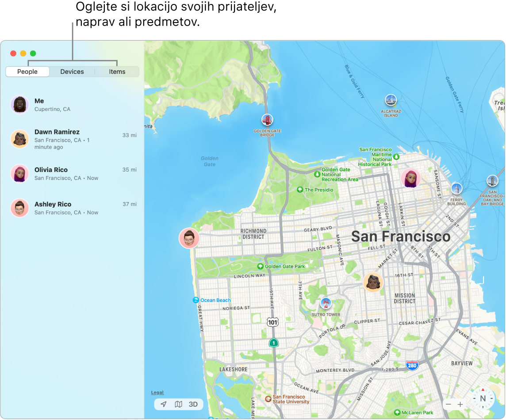Viewport: 506px width, 420px height.
Task: Zoom out with the minus control
Action: point(448,404)
